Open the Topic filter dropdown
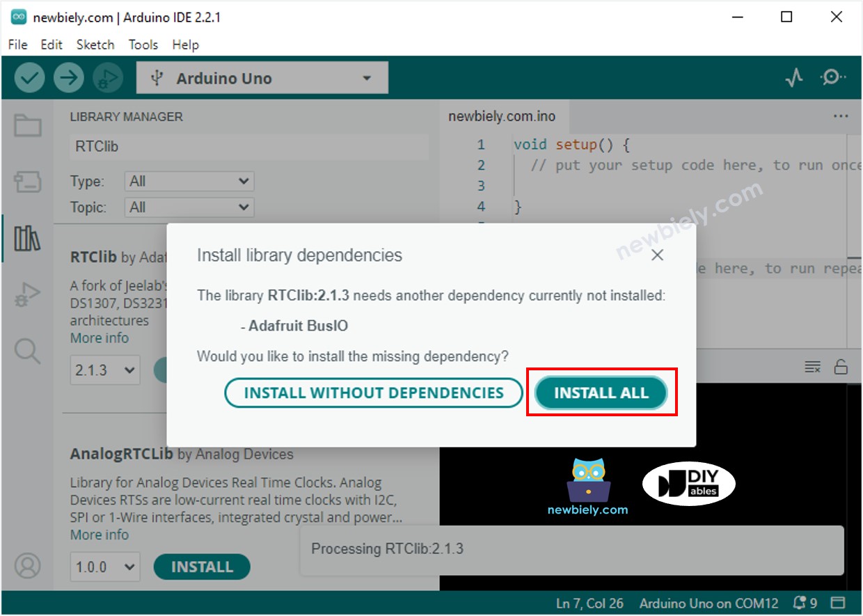Image resolution: width=863 pixels, height=616 pixels. tap(189, 207)
